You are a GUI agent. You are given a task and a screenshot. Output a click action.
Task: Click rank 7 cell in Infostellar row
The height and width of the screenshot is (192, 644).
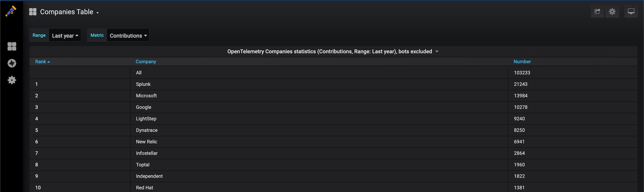(x=80, y=153)
